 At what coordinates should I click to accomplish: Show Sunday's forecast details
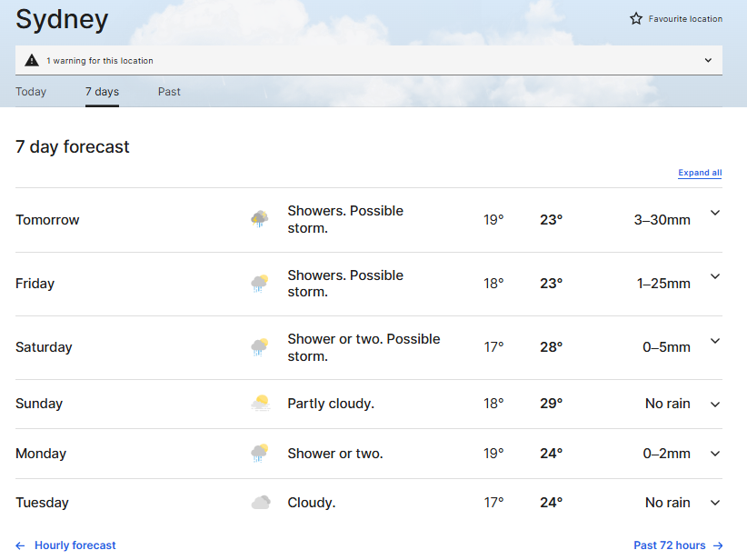tap(715, 405)
